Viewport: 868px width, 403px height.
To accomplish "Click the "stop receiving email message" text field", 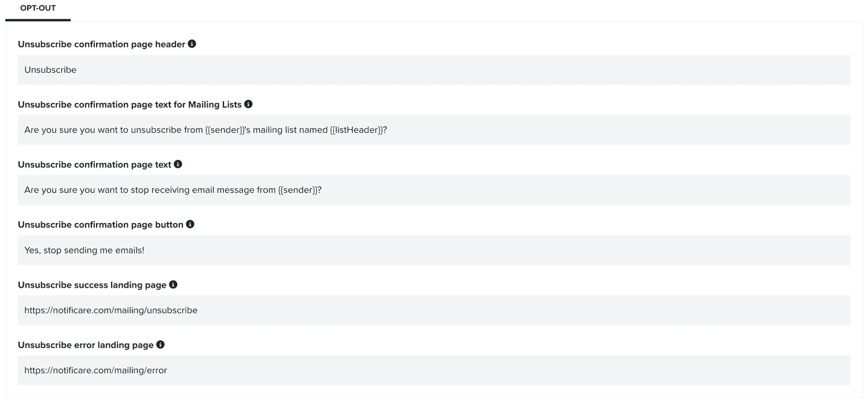I will pyautogui.click(x=434, y=190).
